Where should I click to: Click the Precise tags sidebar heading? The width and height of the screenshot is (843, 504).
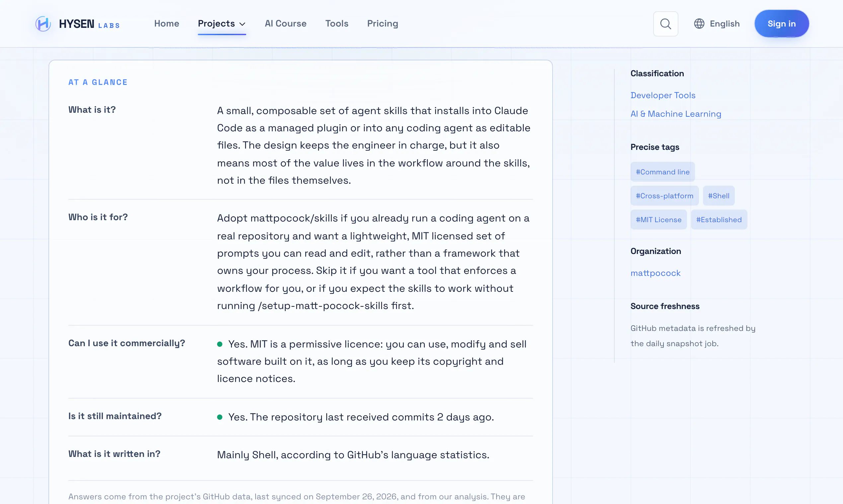coord(654,147)
